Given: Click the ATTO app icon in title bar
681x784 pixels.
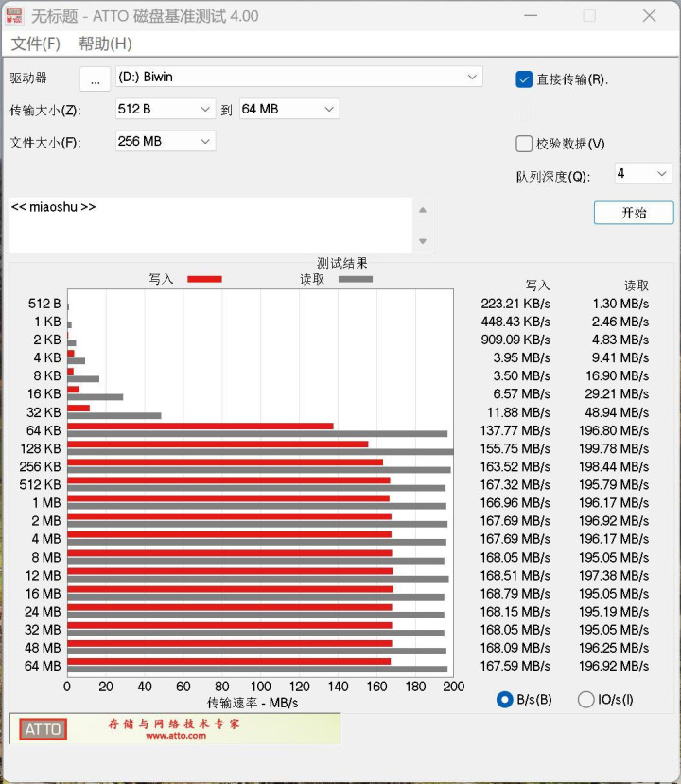Looking at the screenshot, I should 13,15.
